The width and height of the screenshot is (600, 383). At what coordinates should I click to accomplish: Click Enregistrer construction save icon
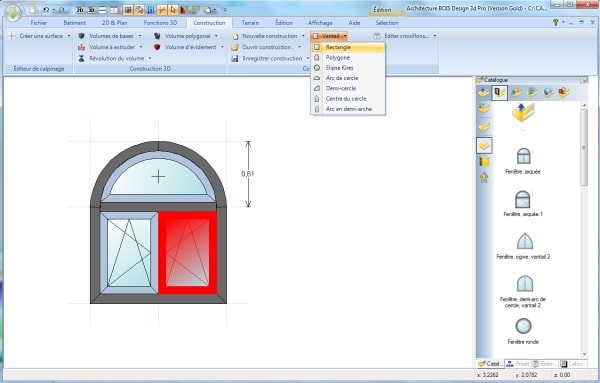click(235, 59)
